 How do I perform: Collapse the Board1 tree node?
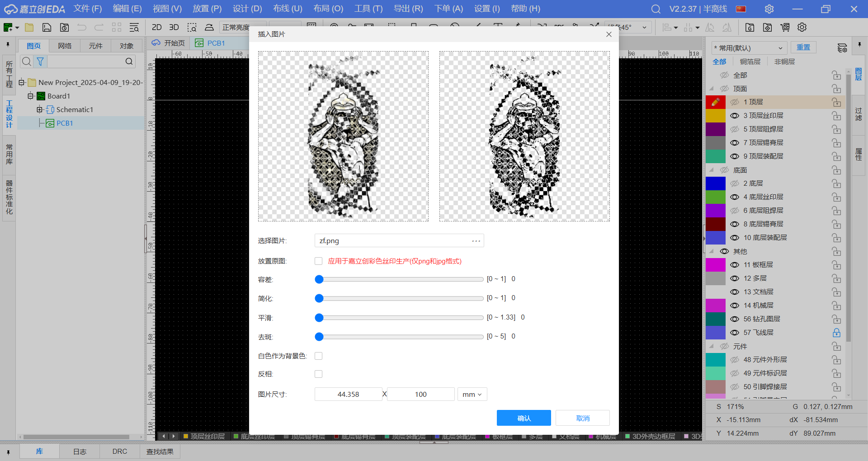(x=30, y=96)
